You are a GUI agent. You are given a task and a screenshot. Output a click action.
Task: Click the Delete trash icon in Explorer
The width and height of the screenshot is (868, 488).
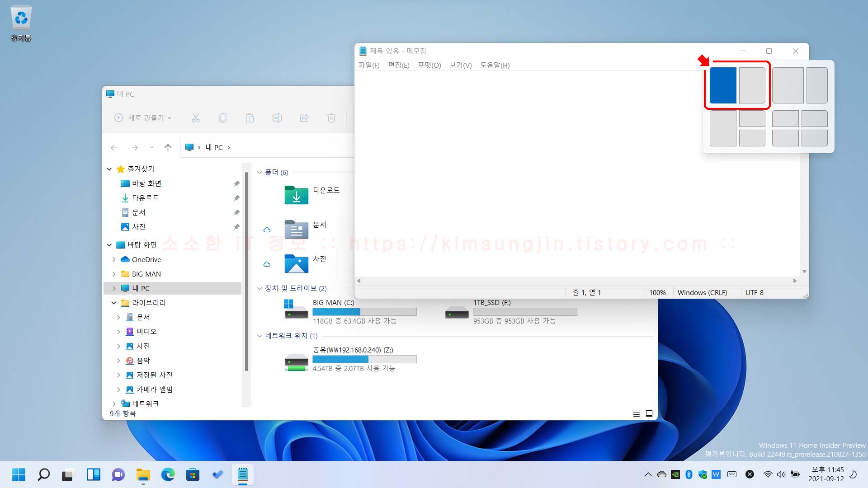(x=331, y=118)
